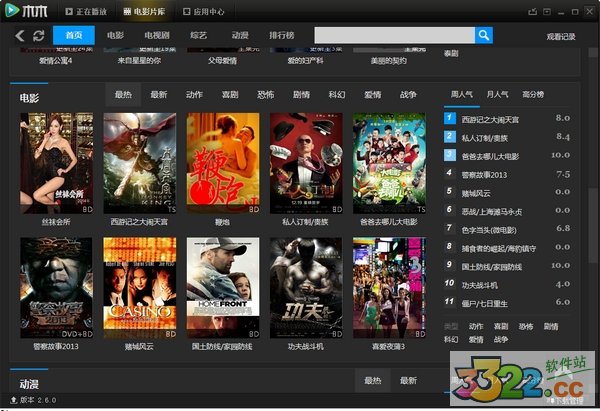Filter movies by 恐怖
Image resolution: width=600 pixels, height=411 pixels.
[x=266, y=95]
